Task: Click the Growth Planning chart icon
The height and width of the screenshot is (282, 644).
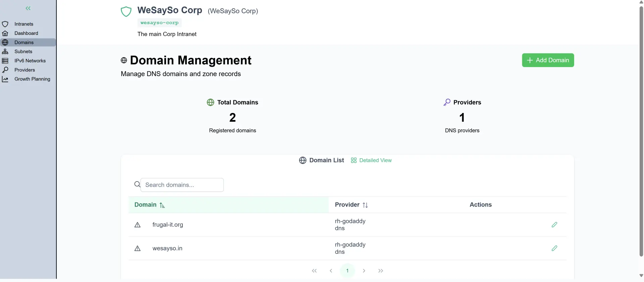Action: click(x=5, y=79)
